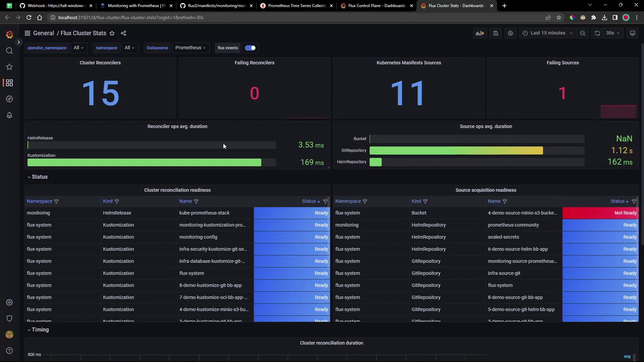Open the 30s refresh interval dropdown
Viewport: 644px width, 362px height.
point(613,33)
